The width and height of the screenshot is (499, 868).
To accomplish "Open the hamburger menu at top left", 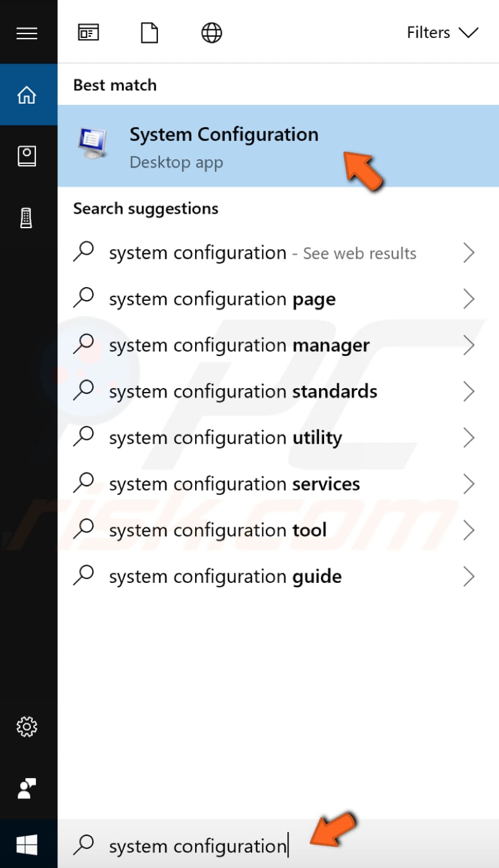I will 27,33.
